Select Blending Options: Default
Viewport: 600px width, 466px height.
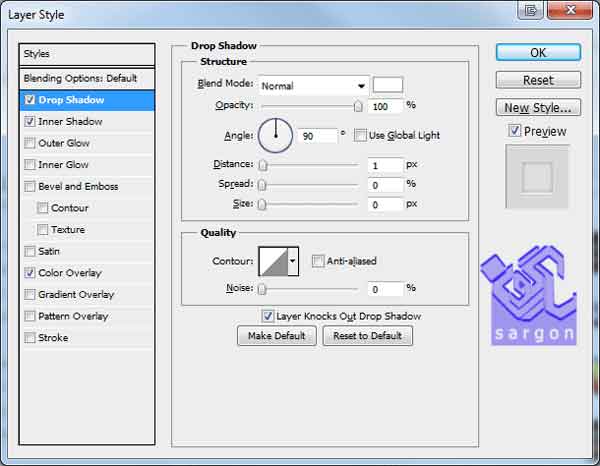pos(87,78)
